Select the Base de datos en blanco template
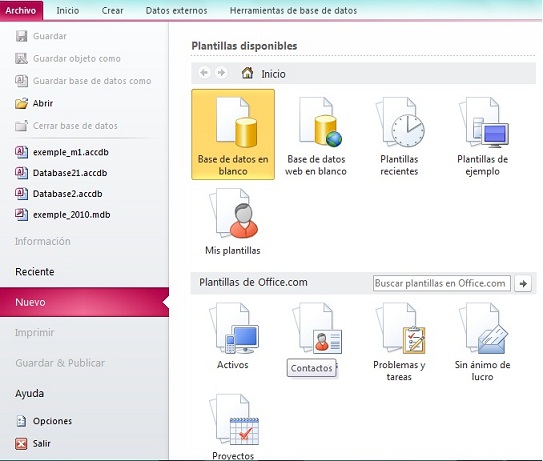Viewport: 543px width, 461px height. point(233,134)
